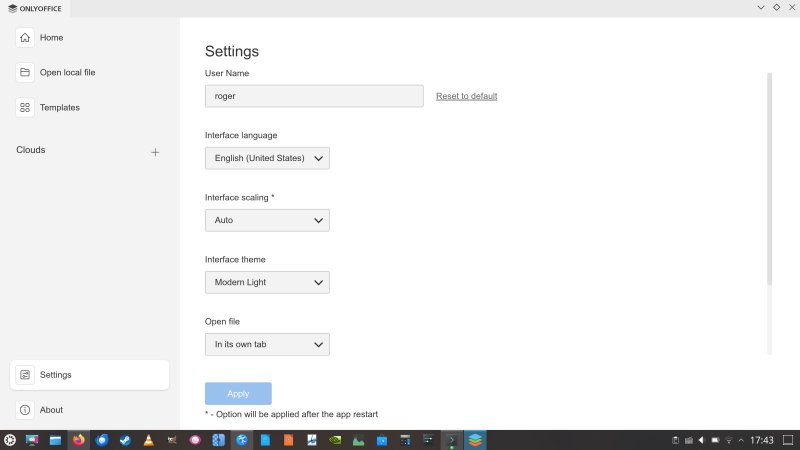
Task: Select the Settings sidebar item
Action: point(89,375)
